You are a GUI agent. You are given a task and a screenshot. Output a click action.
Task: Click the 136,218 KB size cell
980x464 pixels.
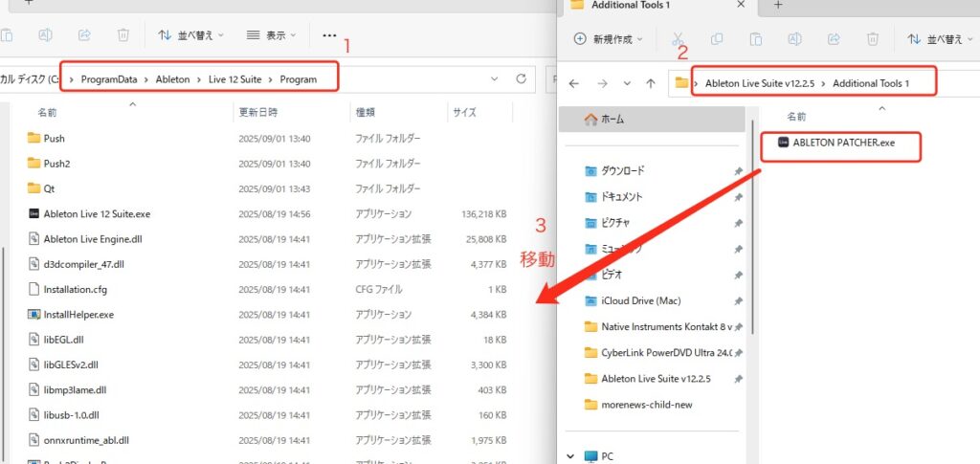coord(483,213)
